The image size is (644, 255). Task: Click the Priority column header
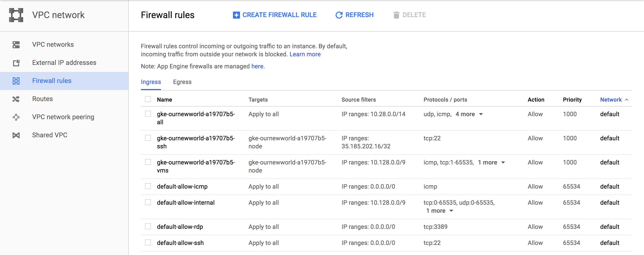click(x=572, y=100)
